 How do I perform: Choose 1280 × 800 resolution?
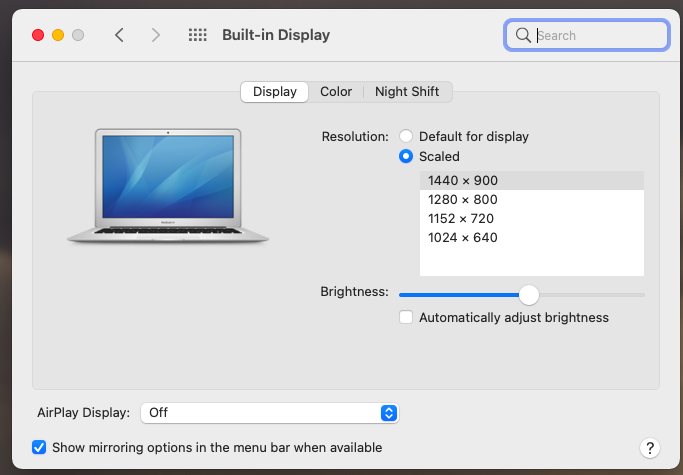click(462, 199)
